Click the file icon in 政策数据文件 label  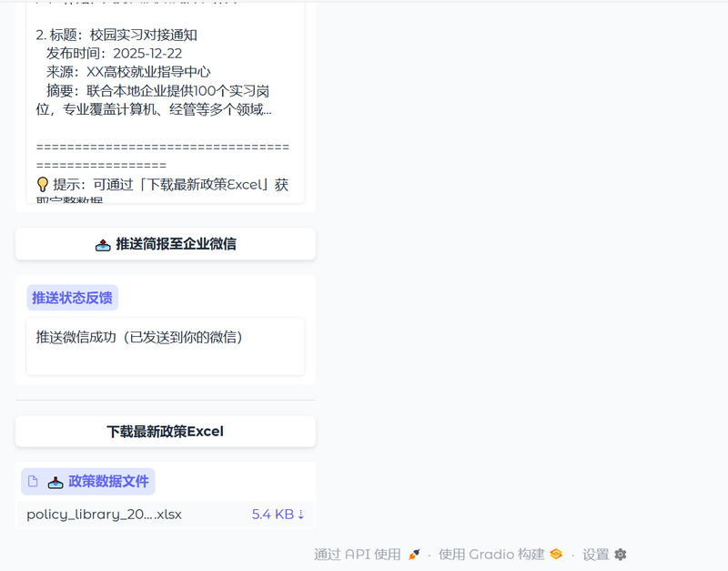click(x=33, y=482)
